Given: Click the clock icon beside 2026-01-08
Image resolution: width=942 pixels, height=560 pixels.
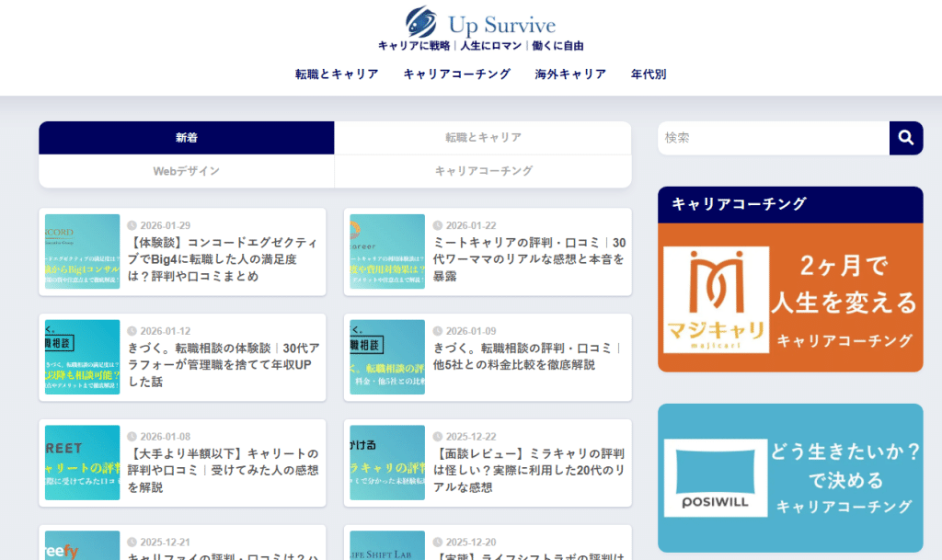Looking at the screenshot, I should pos(132,437).
